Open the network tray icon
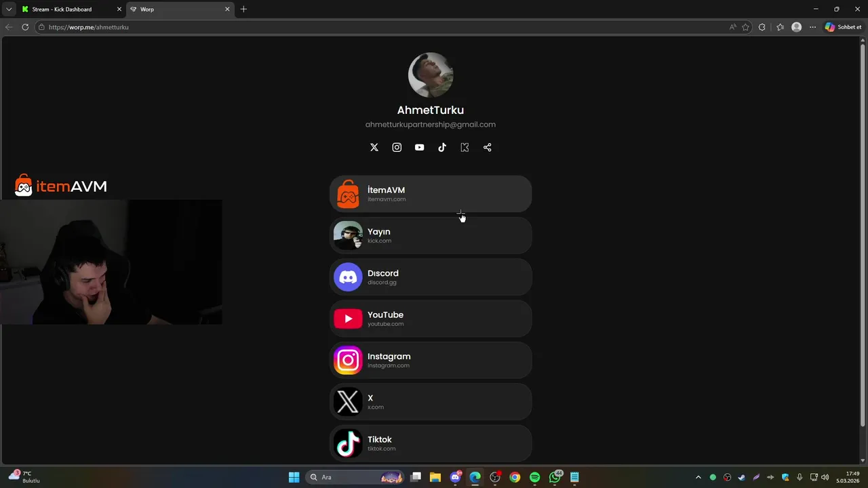The image size is (868, 488). 814,477
